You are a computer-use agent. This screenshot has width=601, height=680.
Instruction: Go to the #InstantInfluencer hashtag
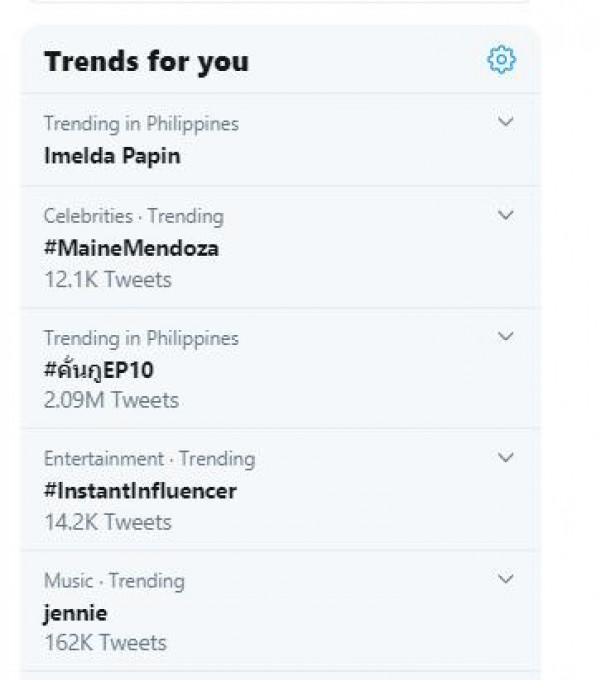(x=140, y=491)
